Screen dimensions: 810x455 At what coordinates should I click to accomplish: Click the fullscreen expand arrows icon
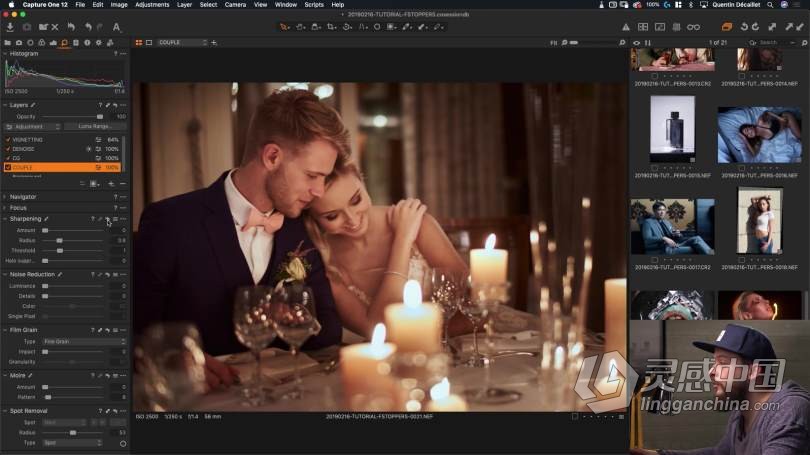772,27
